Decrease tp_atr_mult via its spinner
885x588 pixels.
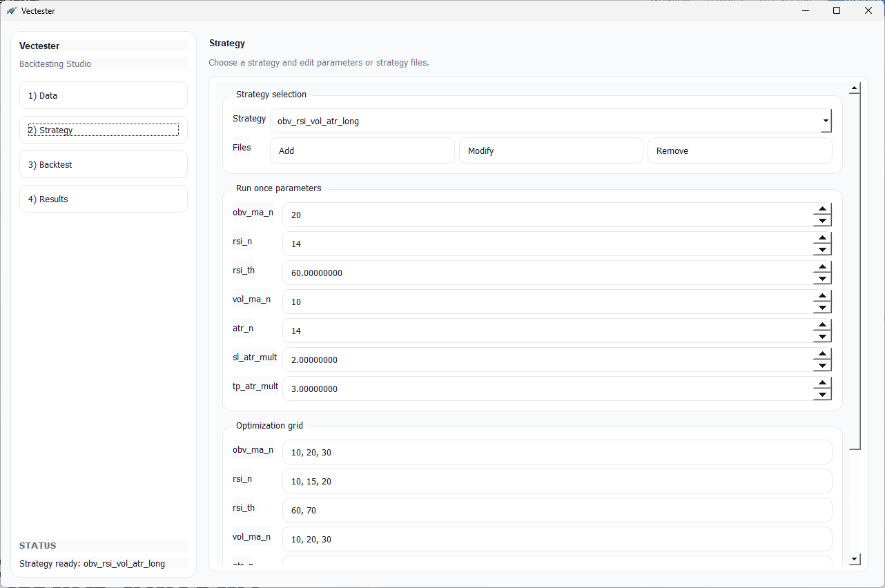pyautogui.click(x=822, y=394)
